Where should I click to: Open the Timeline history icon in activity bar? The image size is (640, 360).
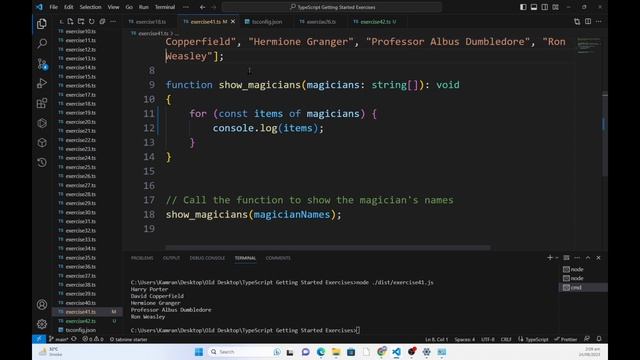point(42,162)
